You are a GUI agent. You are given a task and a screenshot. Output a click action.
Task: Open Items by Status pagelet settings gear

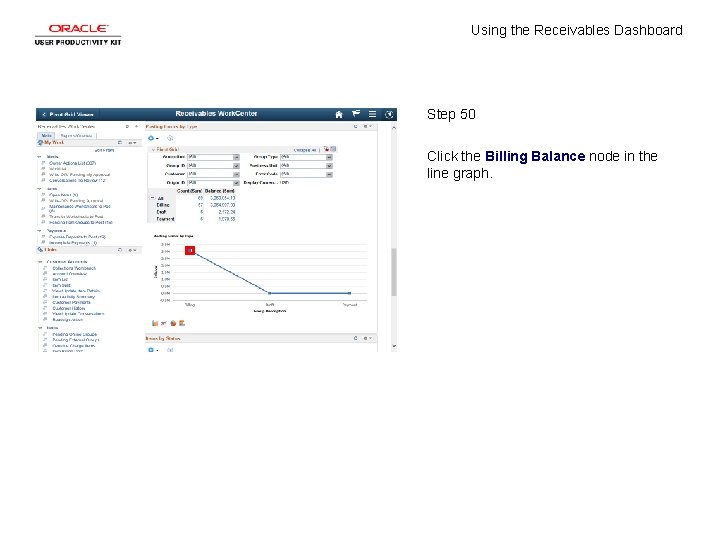(367, 338)
